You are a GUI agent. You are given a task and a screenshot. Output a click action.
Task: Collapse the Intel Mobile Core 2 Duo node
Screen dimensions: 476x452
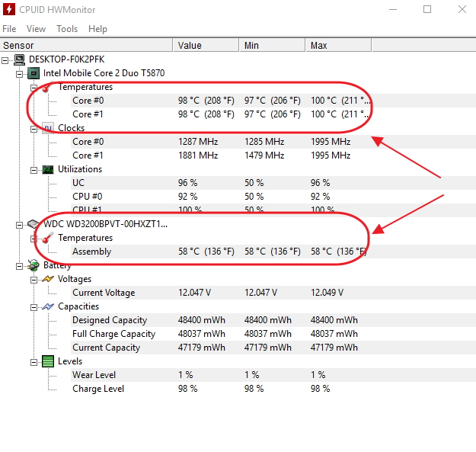coord(20,74)
